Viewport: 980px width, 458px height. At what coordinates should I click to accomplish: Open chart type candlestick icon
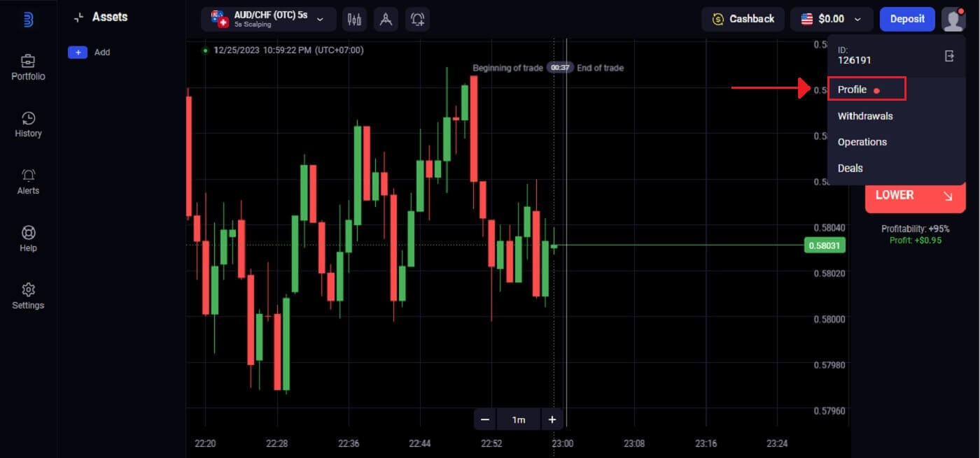click(x=354, y=19)
